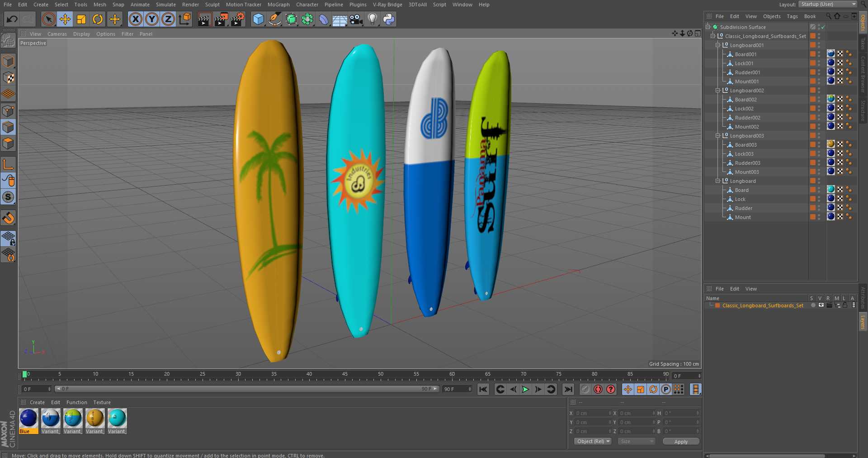Toggle X axis lock
The width and height of the screenshot is (868, 458).
coord(135,19)
